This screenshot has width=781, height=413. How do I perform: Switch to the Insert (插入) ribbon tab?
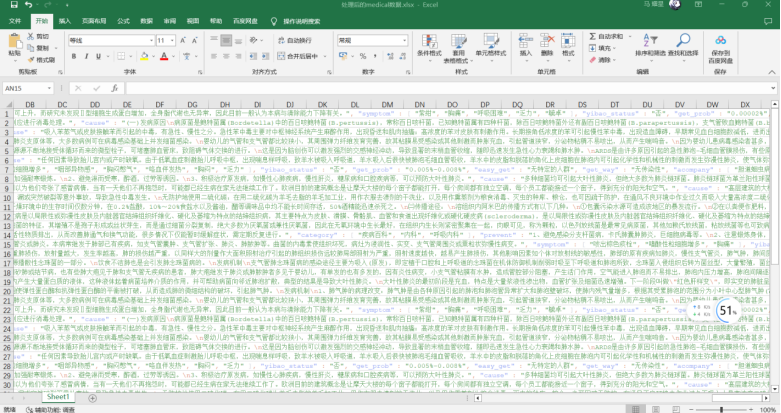point(64,20)
